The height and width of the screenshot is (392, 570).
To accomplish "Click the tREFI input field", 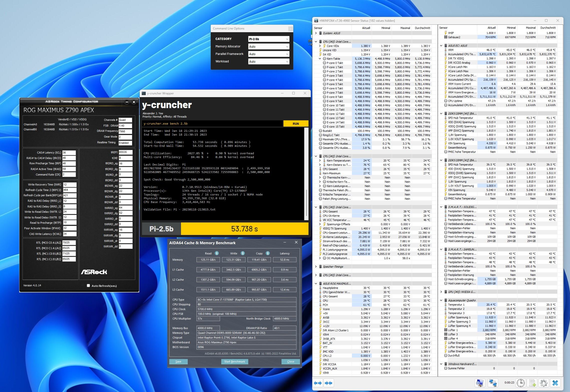I will [x=125, y=152].
